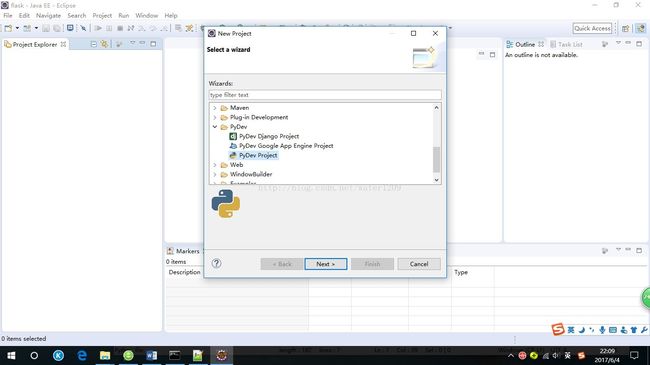Switch to the Outline tab
Image resolution: width=650 pixels, height=365 pixels.
point(524,44)
